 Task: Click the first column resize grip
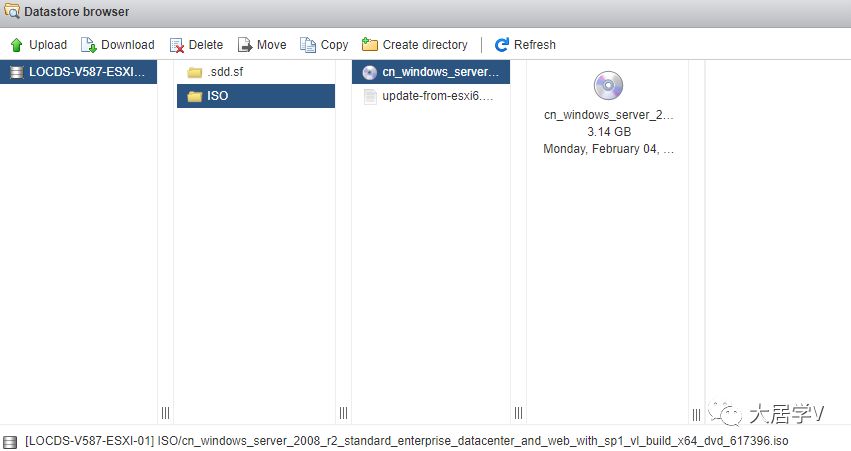coord(166,413)
